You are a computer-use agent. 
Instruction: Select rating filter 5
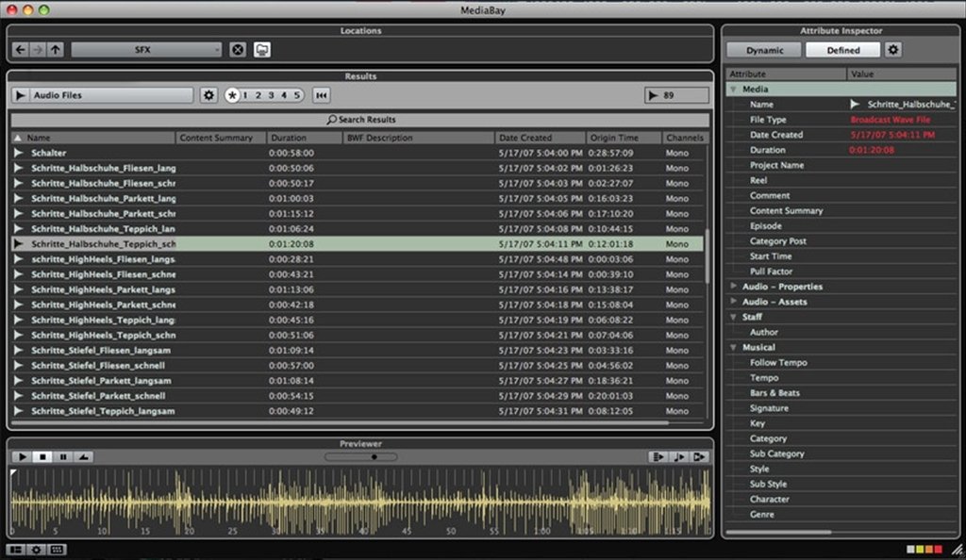297,95
